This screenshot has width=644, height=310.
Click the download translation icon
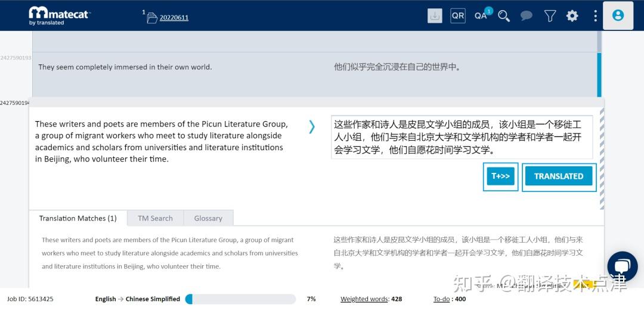[435, 16]
